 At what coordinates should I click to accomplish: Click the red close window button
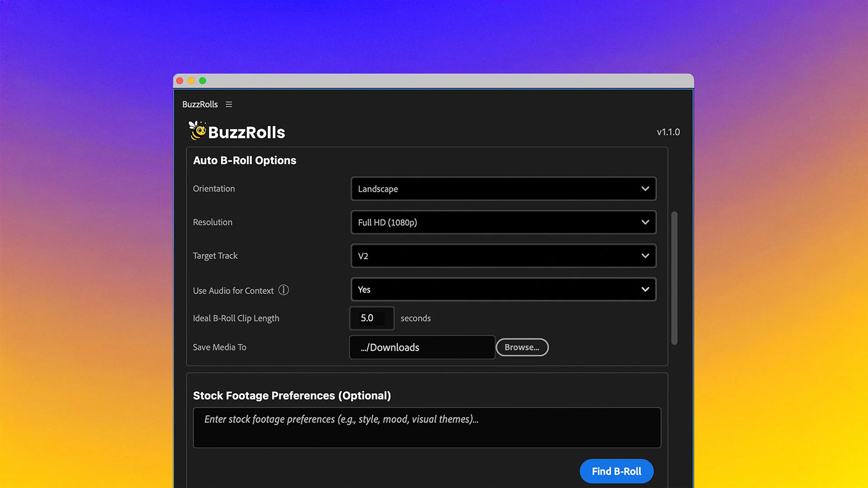(x=179, y=81)
